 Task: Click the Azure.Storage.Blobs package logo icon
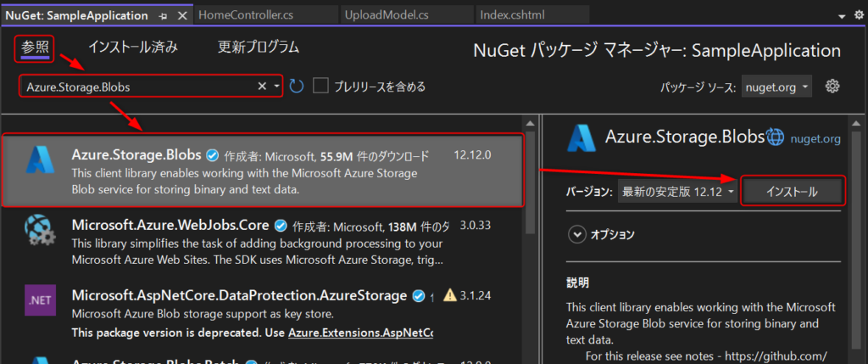pyautogui.click(x=40, y=160)
